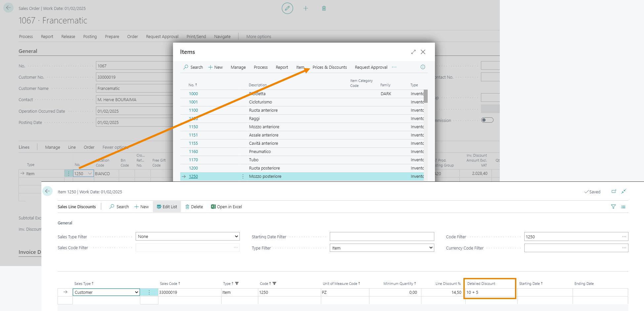The image size is (644, 311).
Task: Click More options on Sales Order
Action: [x=259, y=36]
